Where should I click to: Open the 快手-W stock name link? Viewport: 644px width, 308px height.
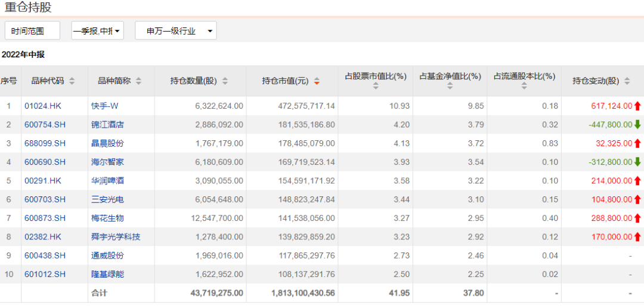point(104,106)
